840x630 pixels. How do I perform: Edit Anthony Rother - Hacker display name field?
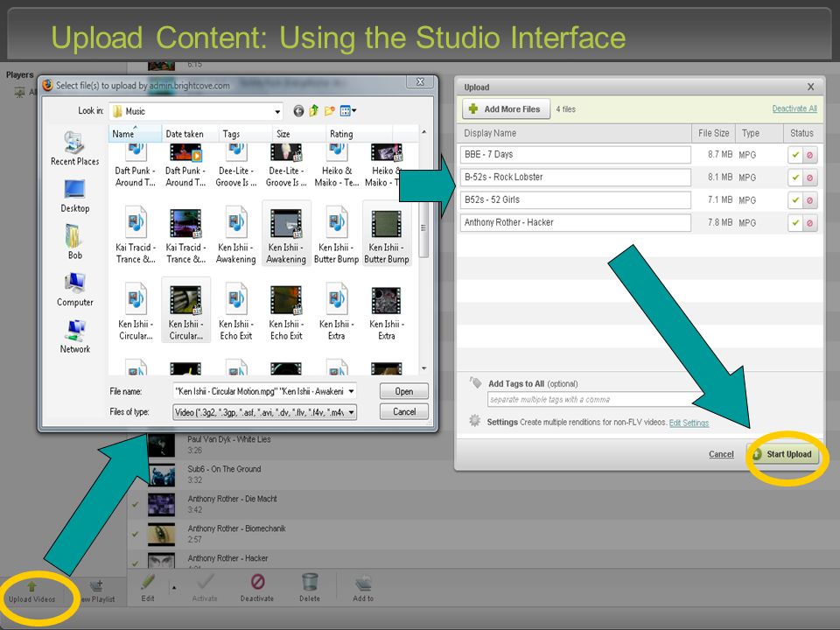[576, 222]
